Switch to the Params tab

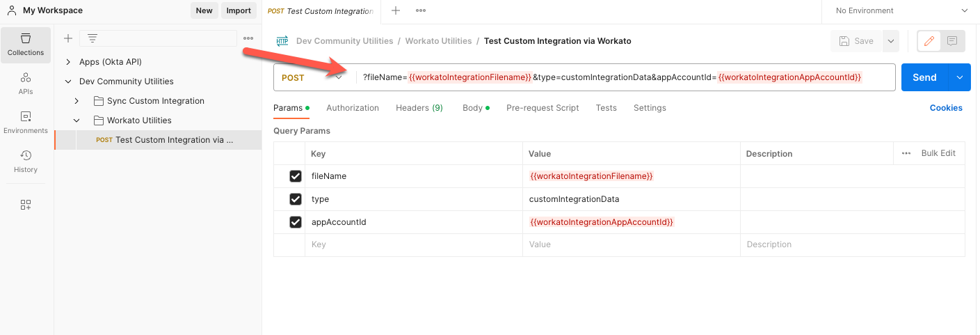pos(291,108)
